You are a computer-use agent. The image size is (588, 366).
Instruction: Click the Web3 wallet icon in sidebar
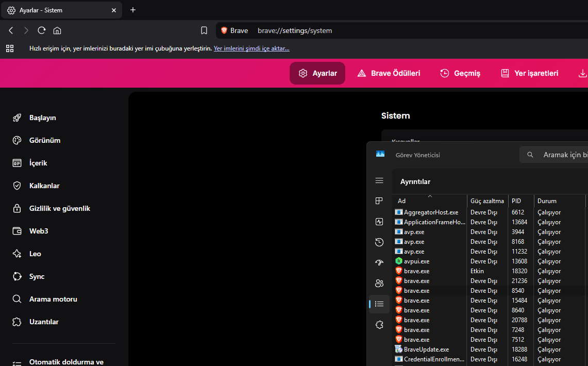17,231
